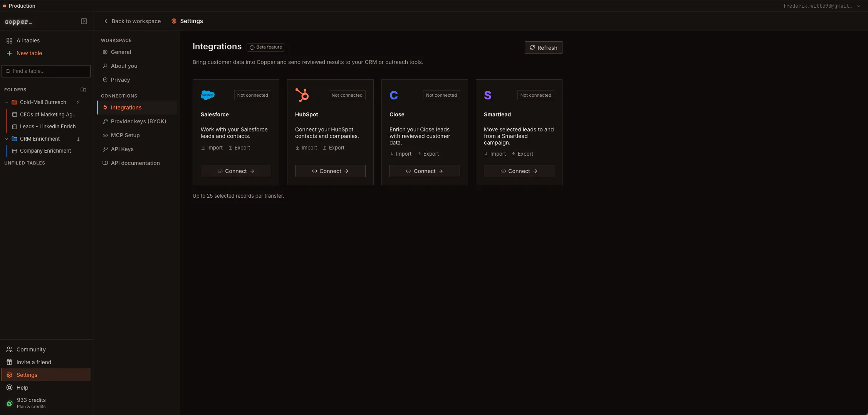
Task: Click HubSpot 'Not connected' status badge
Action: pos(347,95)
